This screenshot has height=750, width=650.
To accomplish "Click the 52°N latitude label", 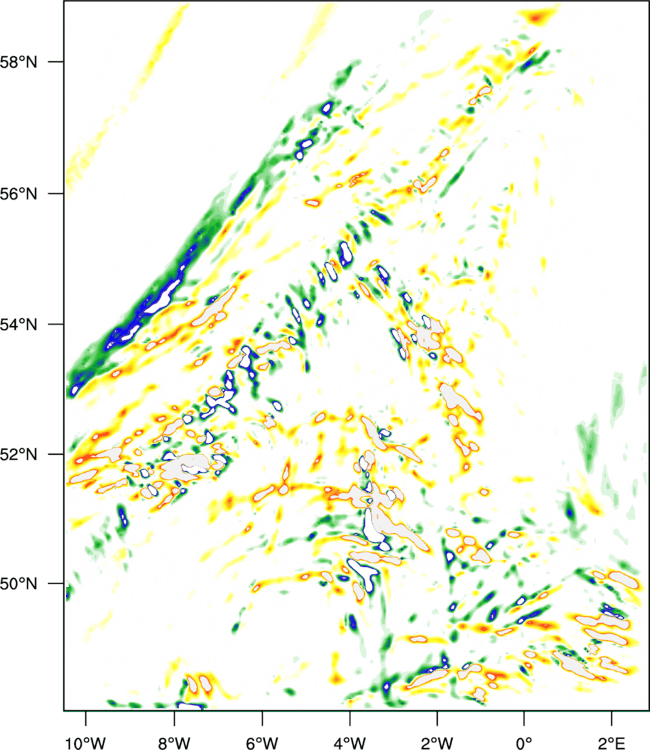I will (x=18, y=454).
